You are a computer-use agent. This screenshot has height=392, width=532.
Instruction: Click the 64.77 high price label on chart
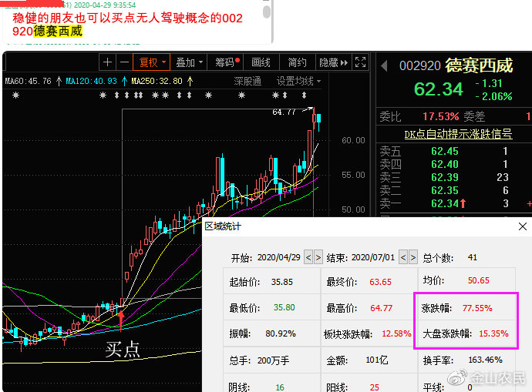(284, 112)
